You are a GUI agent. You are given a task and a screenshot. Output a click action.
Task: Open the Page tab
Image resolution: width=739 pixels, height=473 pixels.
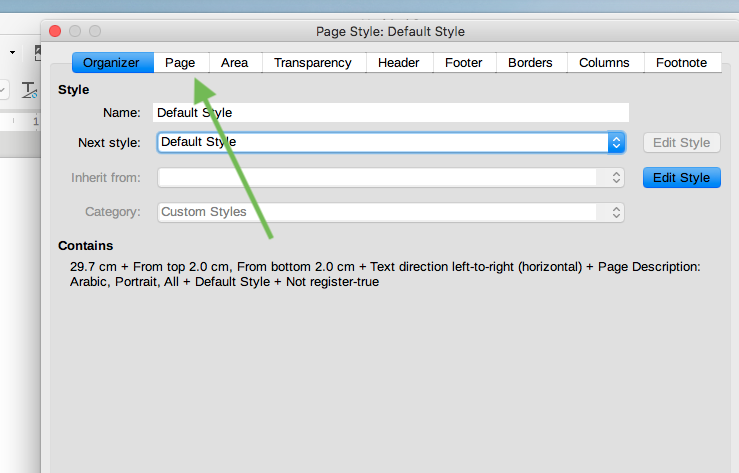180,62
